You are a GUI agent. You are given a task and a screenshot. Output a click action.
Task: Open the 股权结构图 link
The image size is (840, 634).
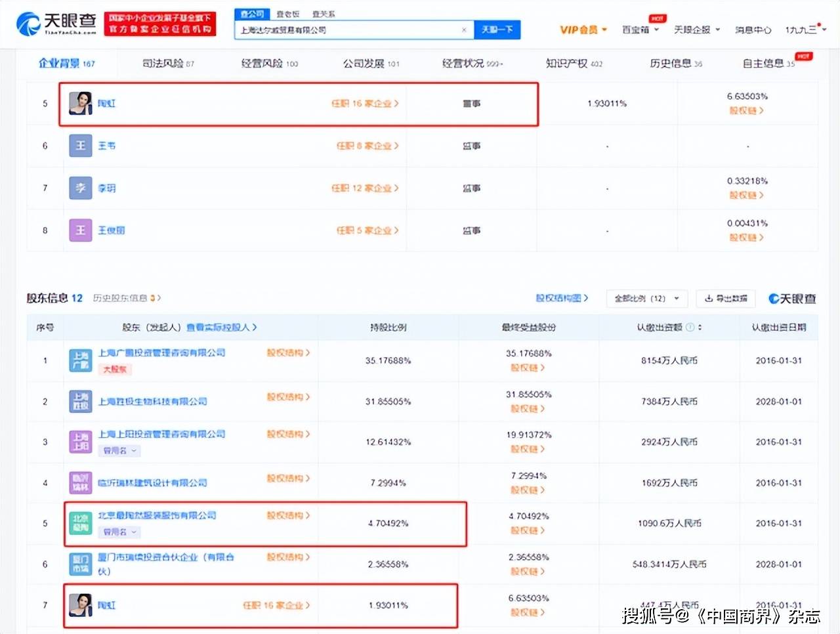562,298
